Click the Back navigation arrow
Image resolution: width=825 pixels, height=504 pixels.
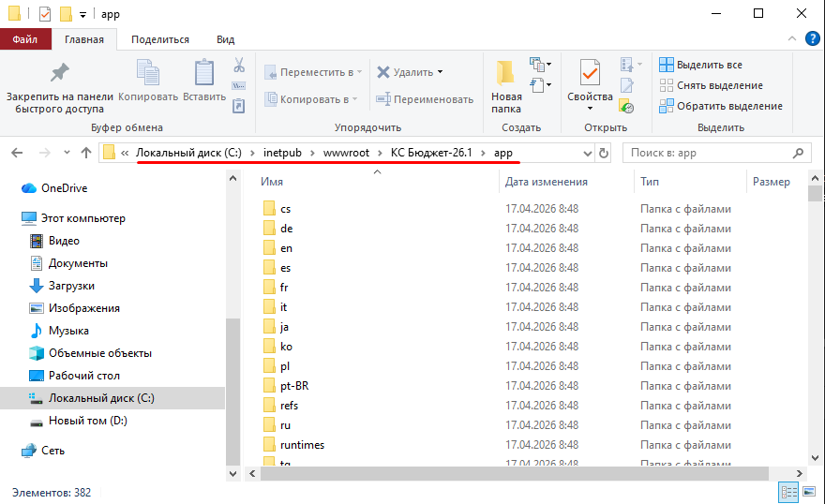coord(18,153)
